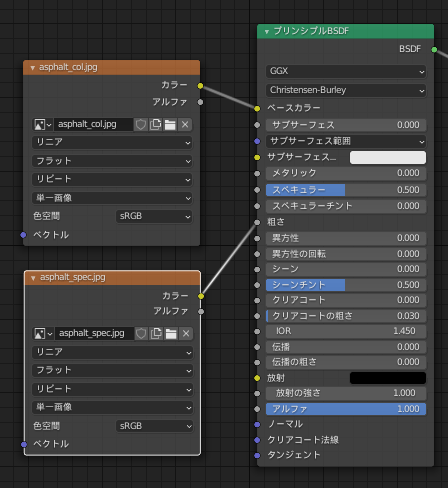Image resolution: width=448 pixels, height=488 pixels.
Task: Click アルファ output socket of asphalt_col.jpg node
Action: point(200,102)
